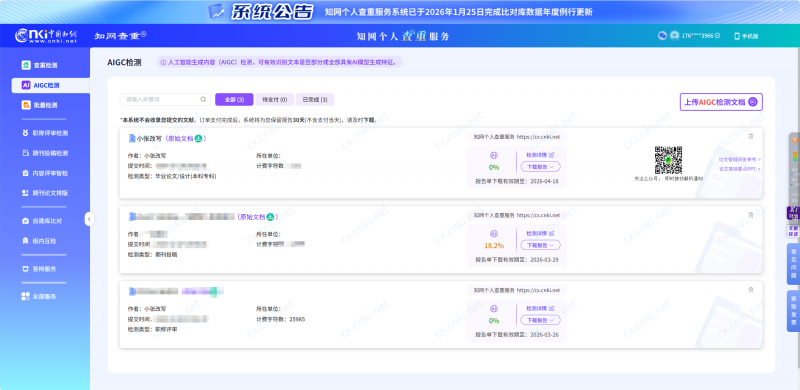
Task: Click the CNKI 中国知网 logo
Action: [46, 36]
